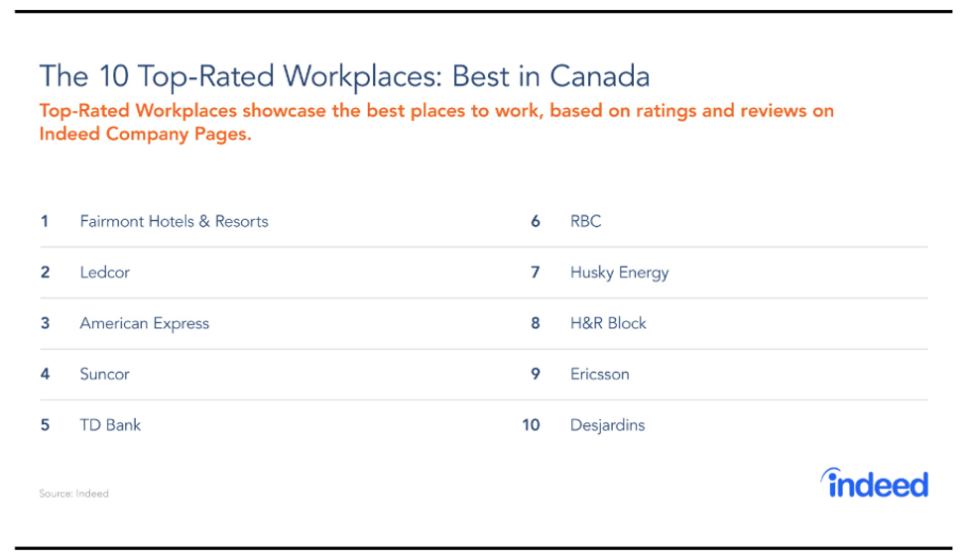Select Suncor from the ranking
Image resolution: width=972 pixels, height=560 pixels.
pos(104,375)
